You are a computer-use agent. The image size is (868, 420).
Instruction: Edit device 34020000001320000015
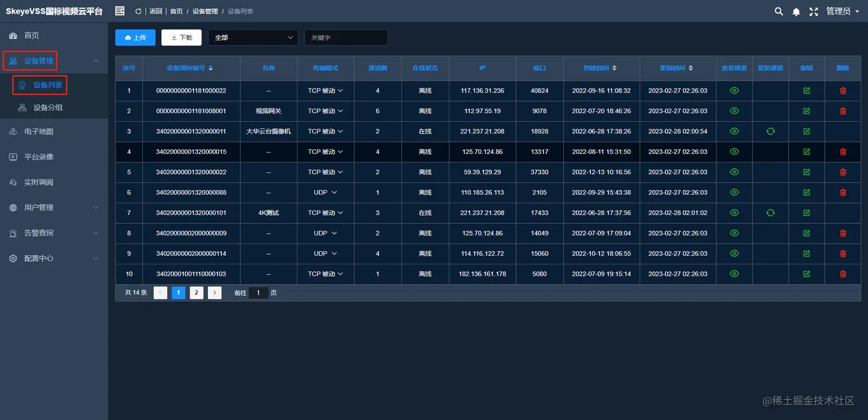[807, 152]
